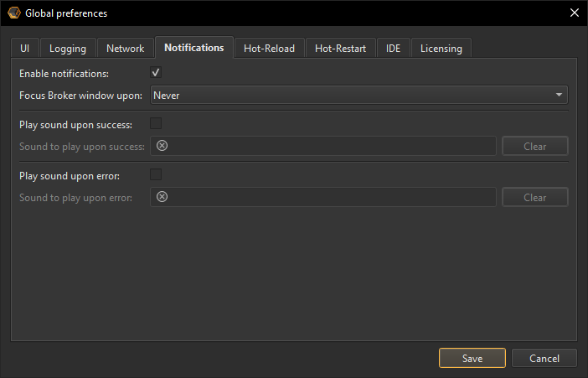View the Licensing tab
588x378 pixels.
click(441, 49)
